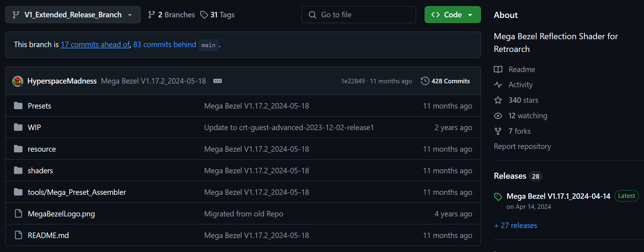Image resolution: width=644 pixels, height=252 pixels.
Task: Click the folder icon for resource
Action: click(x=18, y=149)
